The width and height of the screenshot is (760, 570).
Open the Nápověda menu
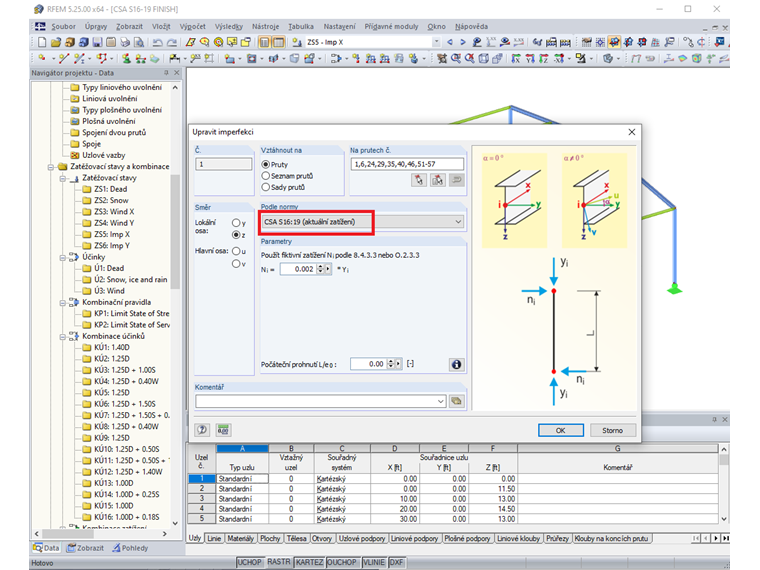(x=471, y=27)
